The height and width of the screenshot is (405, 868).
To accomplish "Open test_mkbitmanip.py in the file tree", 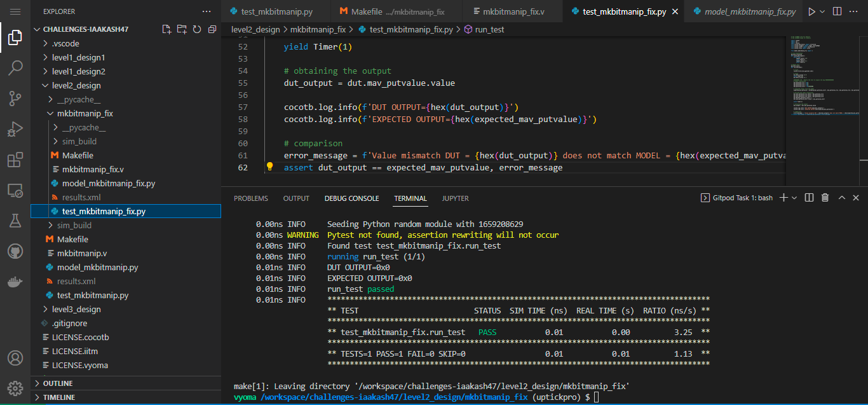I will coord(126,295).
